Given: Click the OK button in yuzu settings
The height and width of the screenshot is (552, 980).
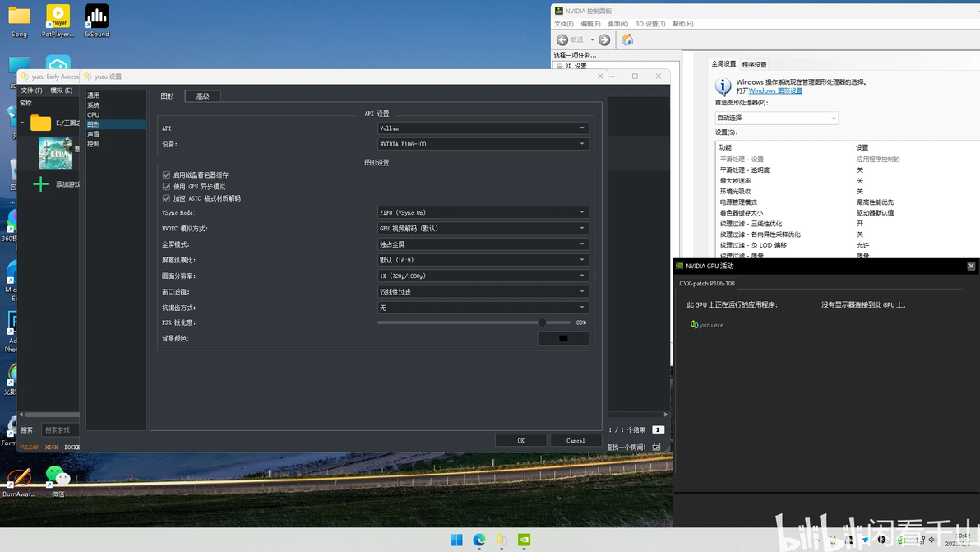Looking at the screenshot, I should [x=520, y=440].
